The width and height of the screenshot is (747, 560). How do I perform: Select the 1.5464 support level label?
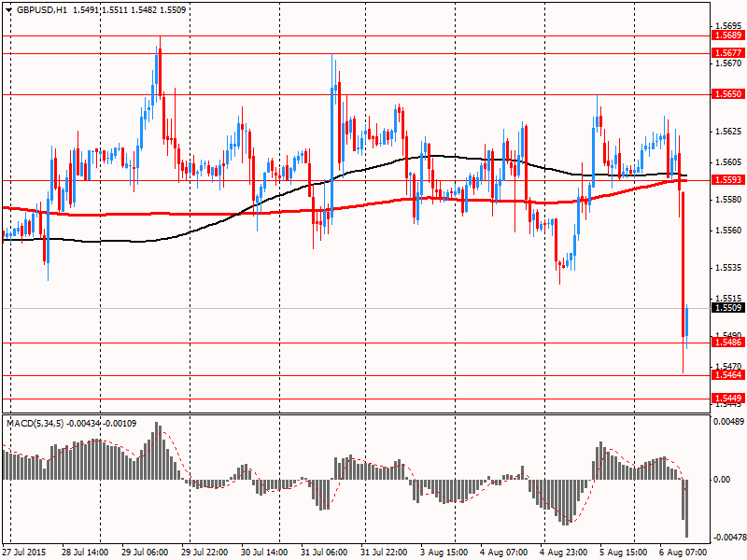click(727, 375)
